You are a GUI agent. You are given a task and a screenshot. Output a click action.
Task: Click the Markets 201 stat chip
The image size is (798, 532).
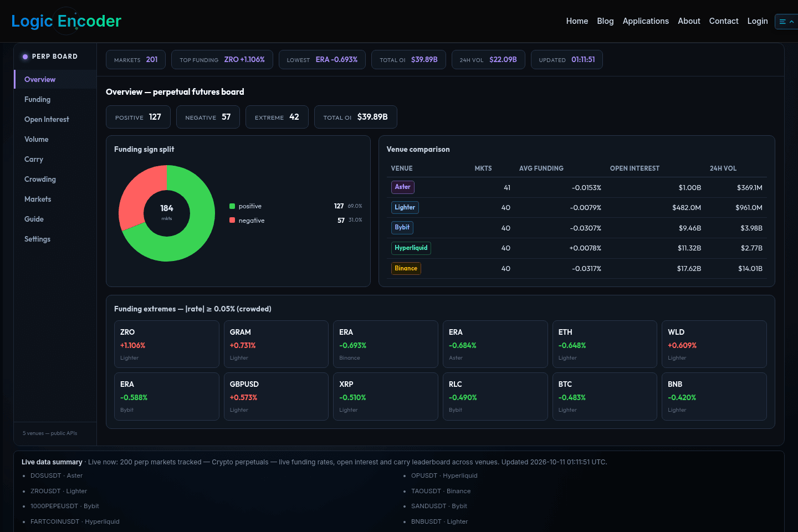136,59
